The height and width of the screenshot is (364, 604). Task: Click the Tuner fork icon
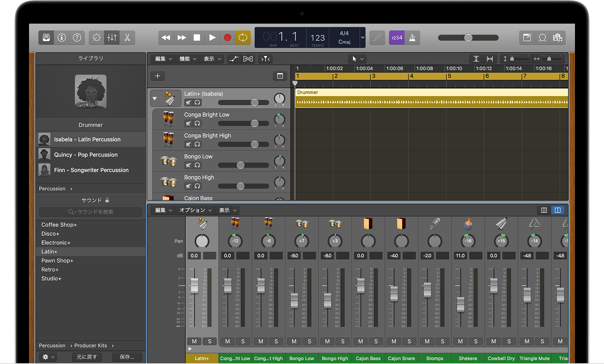377,38
